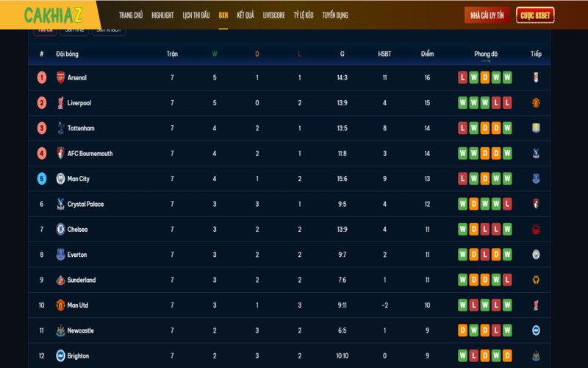Click next-opponent crest in Everton's row

tap(536, 255)
